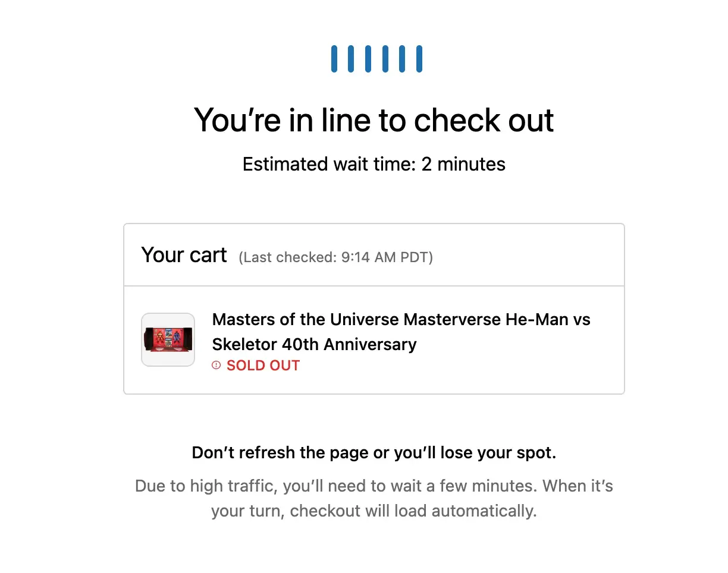
Task: Click the "Skeletor 40th Anniversary" title line
Action: click(314, 344)
